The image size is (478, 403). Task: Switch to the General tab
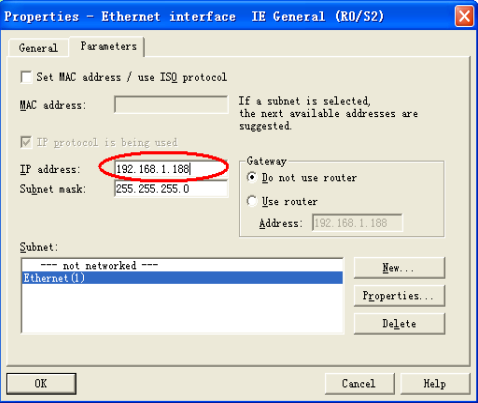pos(38,48)
